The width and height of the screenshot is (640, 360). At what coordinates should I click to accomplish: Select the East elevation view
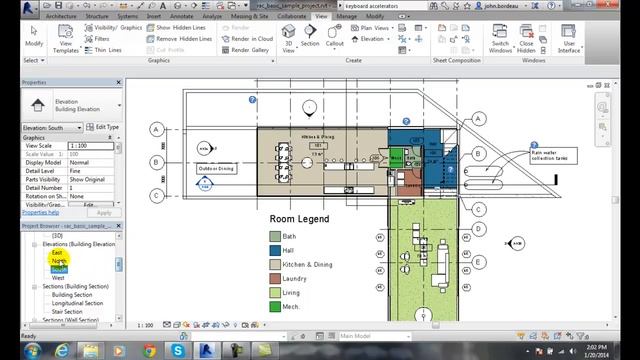pos(57,253)
